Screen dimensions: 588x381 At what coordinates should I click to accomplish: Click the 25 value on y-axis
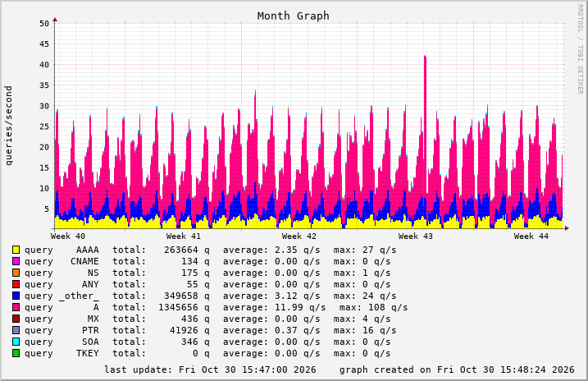(x=44, y=126)
